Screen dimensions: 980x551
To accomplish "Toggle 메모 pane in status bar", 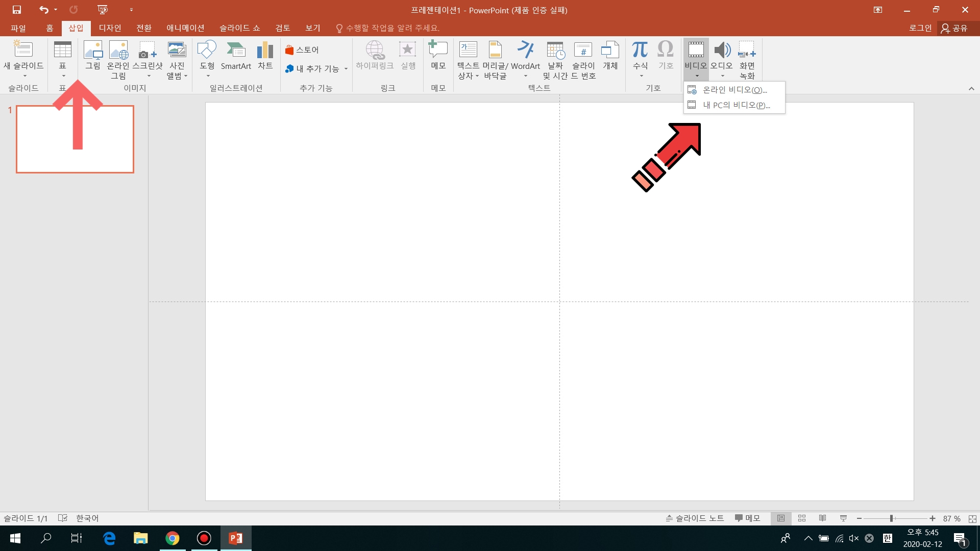I will (x=747, y=518).
